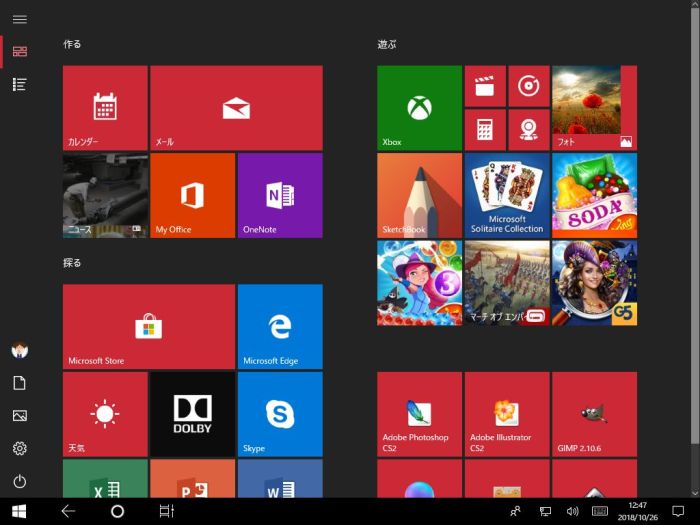Click the volume icon in the taskbar
Screen dimensions: 700x525
(573, 511)
